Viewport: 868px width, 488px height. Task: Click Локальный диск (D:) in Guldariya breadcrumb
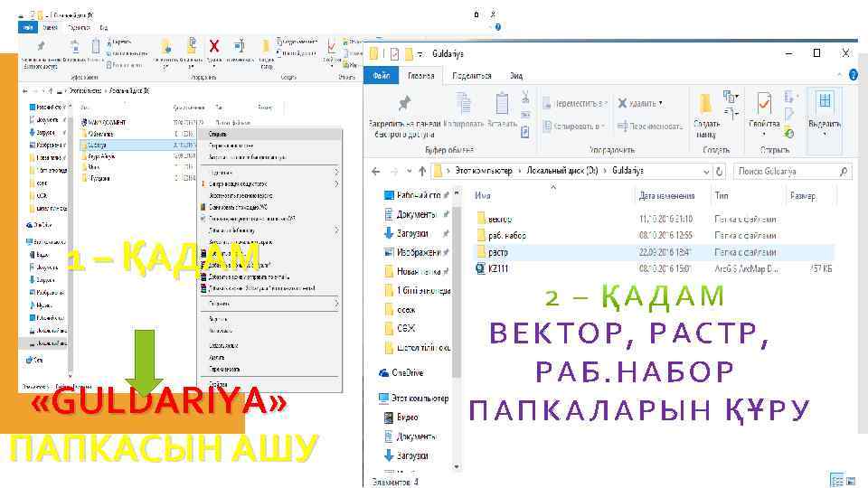click(561, 171)
